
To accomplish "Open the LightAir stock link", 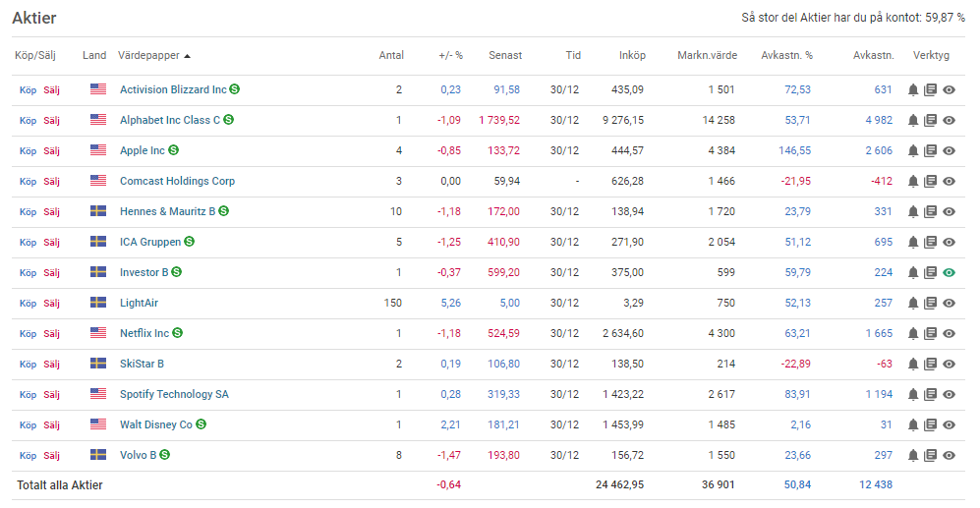I will (x=139, y=303).
